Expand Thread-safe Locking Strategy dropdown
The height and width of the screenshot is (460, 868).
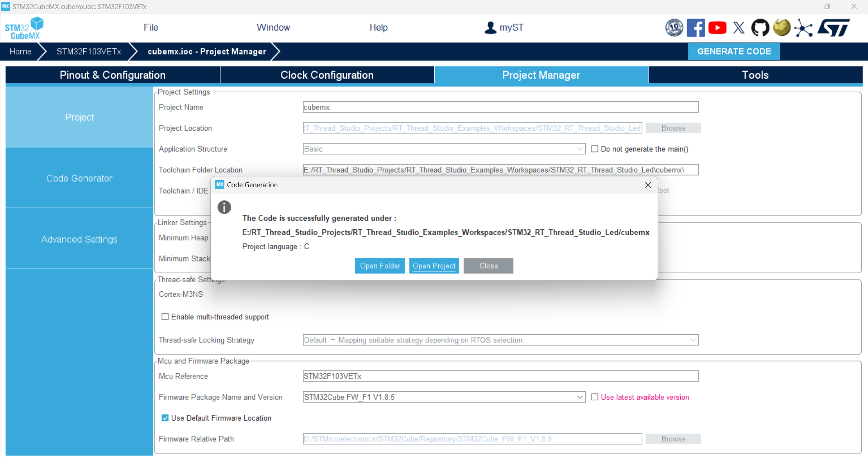(x=693, y=340)
